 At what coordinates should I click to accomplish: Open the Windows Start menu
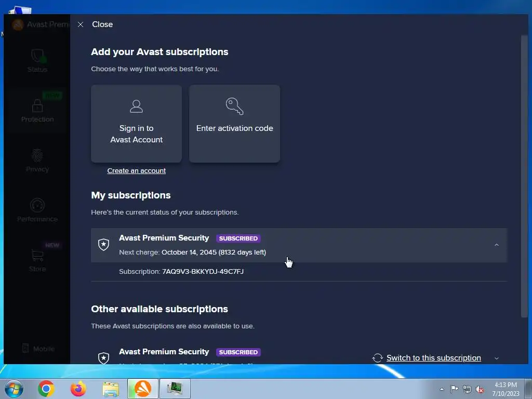point(14,389)
